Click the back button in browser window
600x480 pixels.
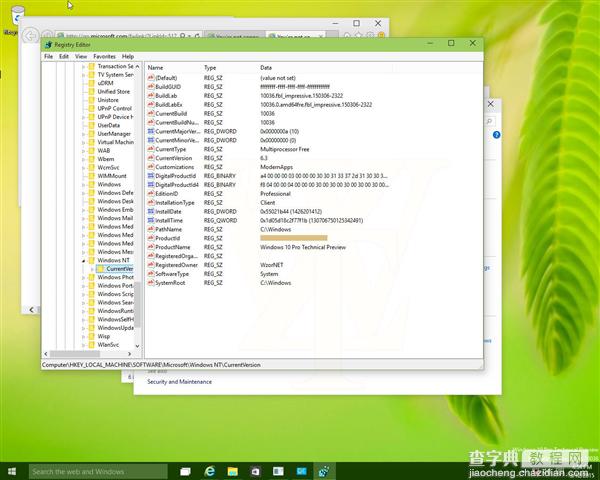click(30, 36)
